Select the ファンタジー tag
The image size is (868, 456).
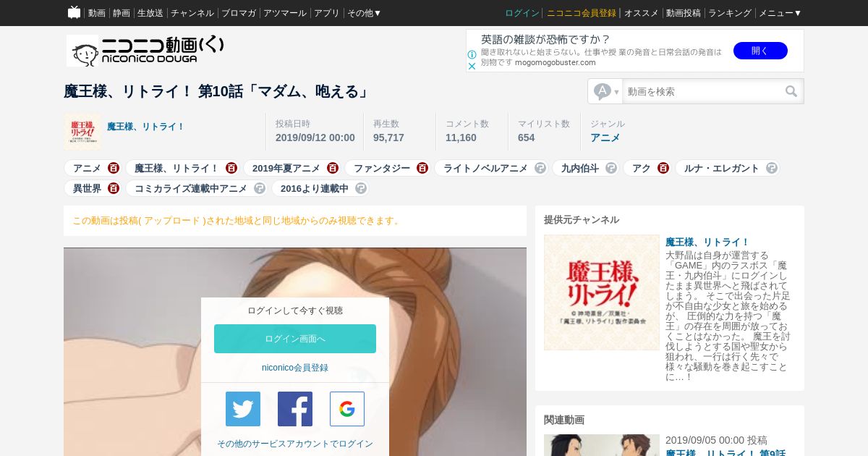pos(382,168)
